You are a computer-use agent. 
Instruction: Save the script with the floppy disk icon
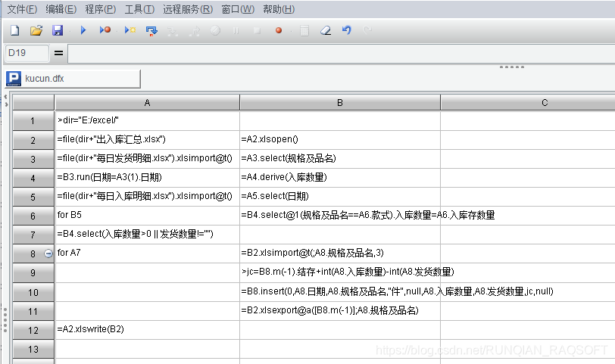(58, 30)
